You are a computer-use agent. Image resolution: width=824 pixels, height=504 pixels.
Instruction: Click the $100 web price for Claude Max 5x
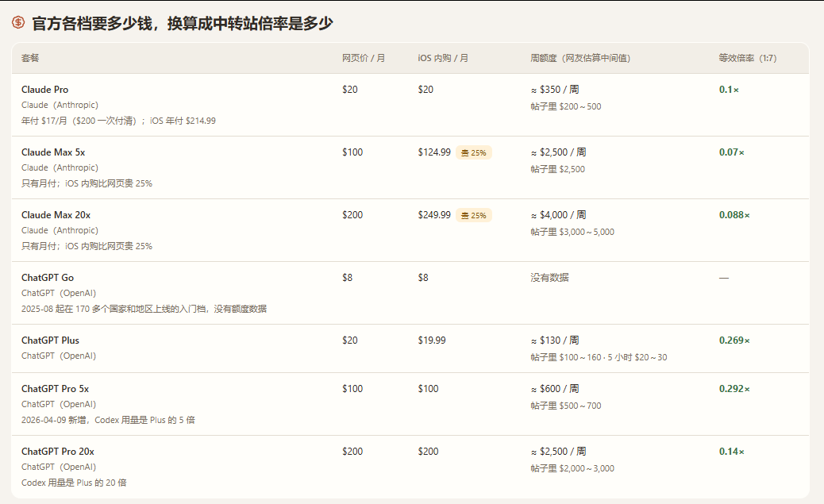tap(352, 152)
